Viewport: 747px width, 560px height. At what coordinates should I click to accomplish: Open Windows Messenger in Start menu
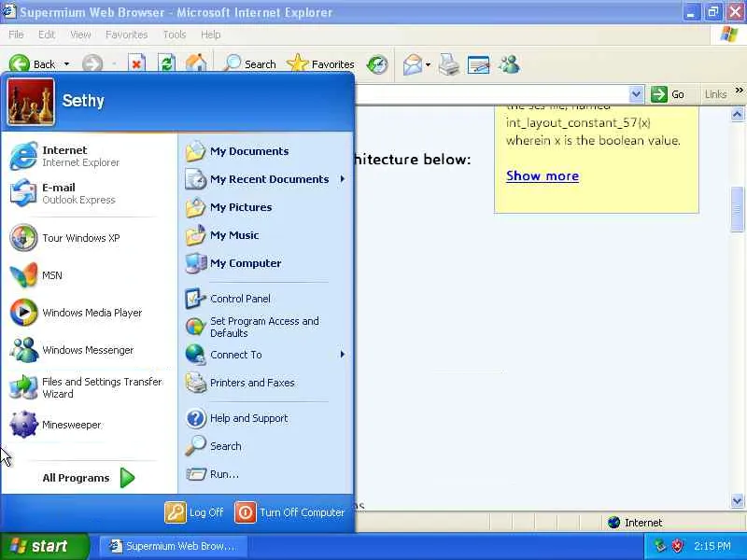(x=89, y=350)
